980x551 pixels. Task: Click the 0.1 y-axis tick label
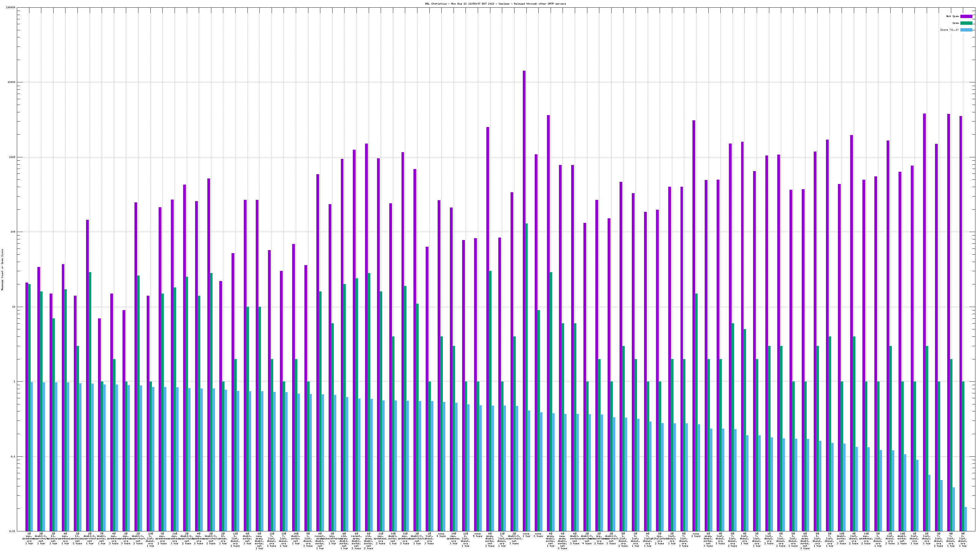point(13,456)
